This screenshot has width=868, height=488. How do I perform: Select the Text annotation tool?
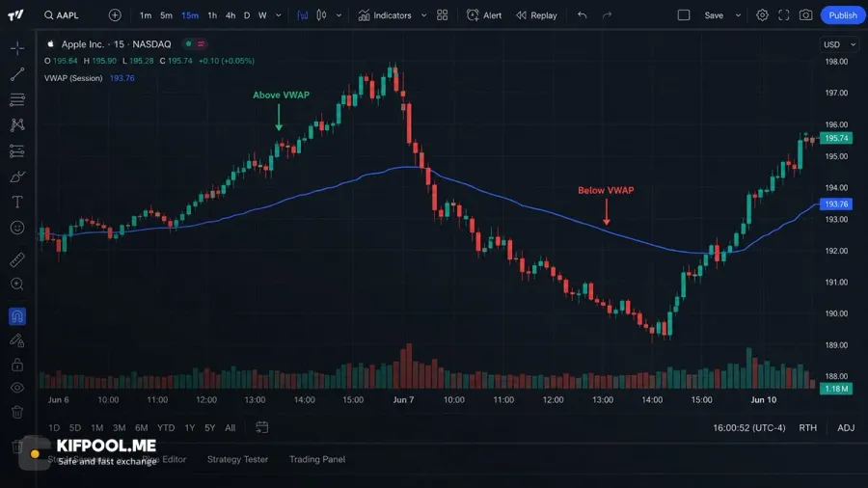(x=17, y=202)
